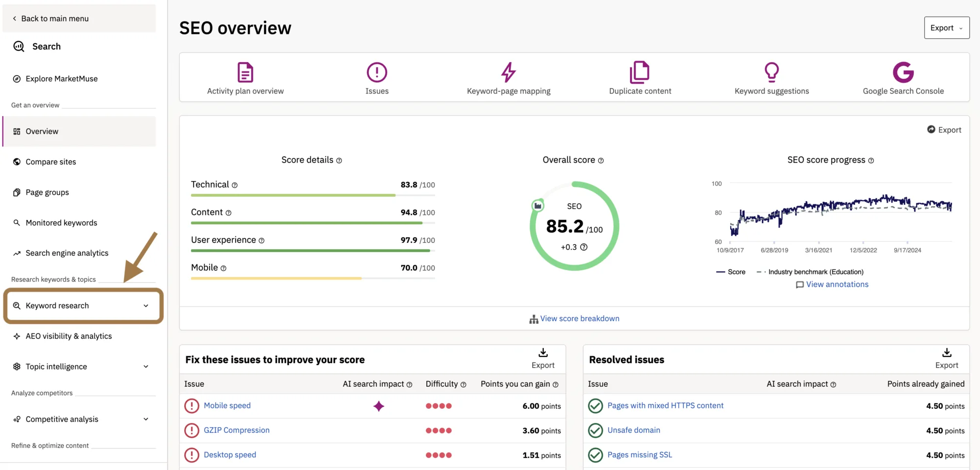Click the Search magnifier icon in sidebar
Screen dimensions: 980x470
click(19, 47)
